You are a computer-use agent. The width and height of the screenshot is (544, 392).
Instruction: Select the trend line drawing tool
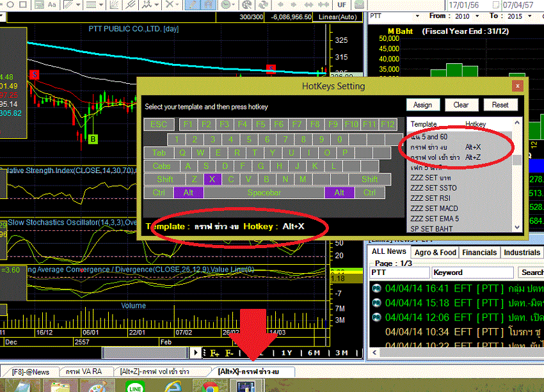click(68, 4)
